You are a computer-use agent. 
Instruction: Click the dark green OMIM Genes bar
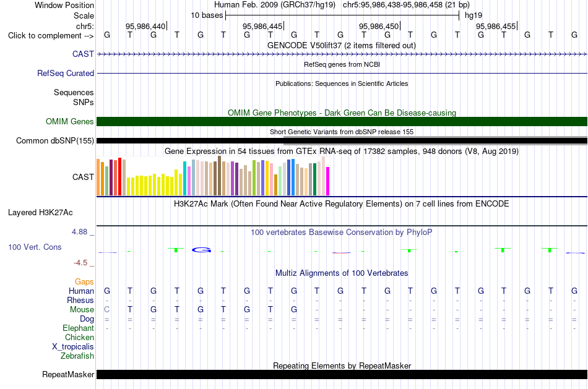(x=342, y=121)
